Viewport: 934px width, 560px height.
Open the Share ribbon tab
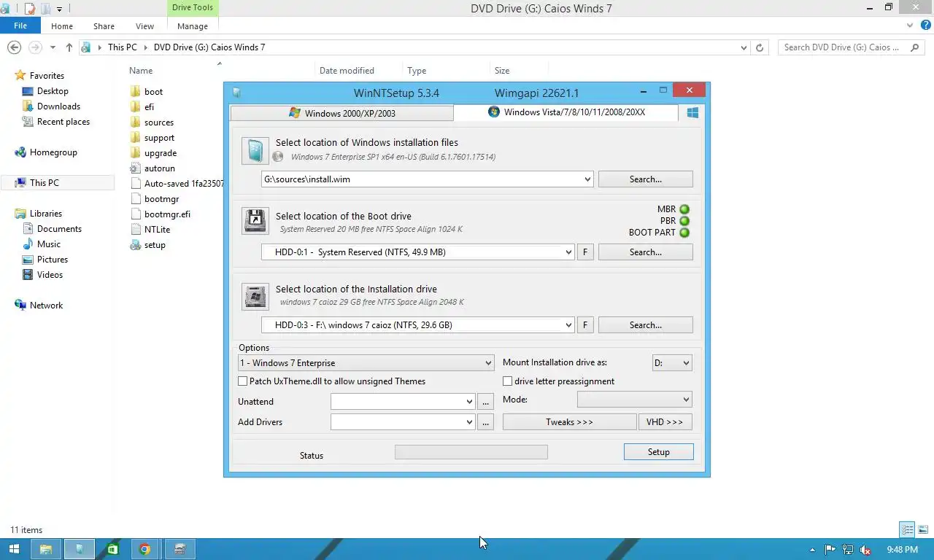pos(104,26)
